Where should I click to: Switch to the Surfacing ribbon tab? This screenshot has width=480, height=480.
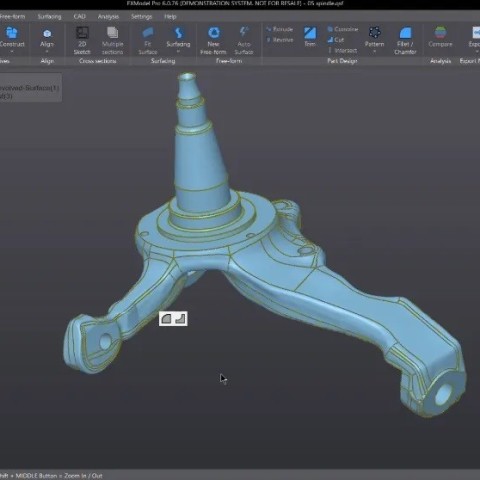[x=49, y=16]
